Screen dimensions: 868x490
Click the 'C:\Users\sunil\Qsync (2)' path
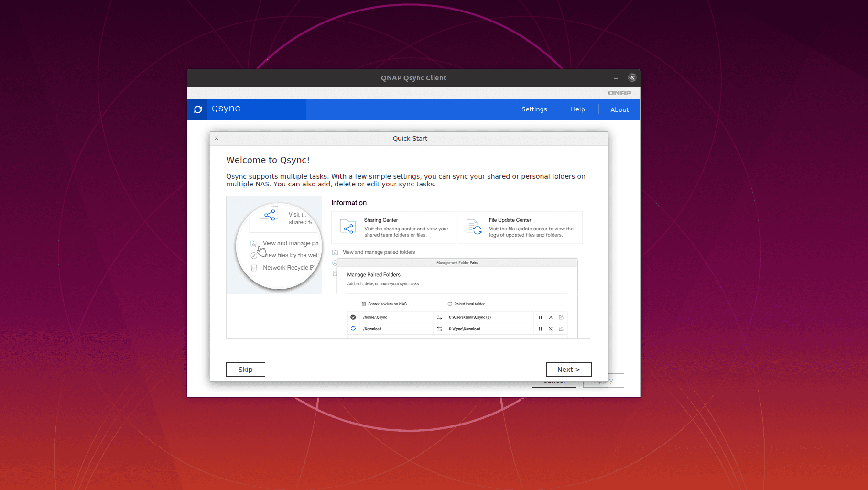[470, 317]
